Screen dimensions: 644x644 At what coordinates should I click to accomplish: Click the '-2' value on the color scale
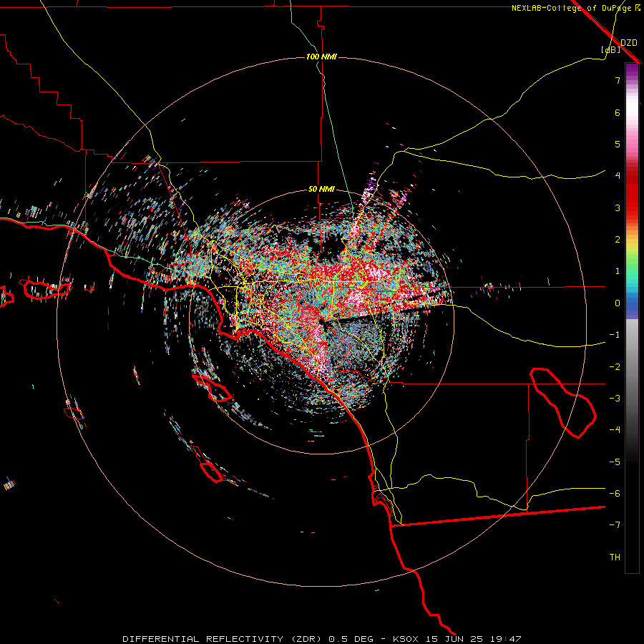tap(615, 366)
